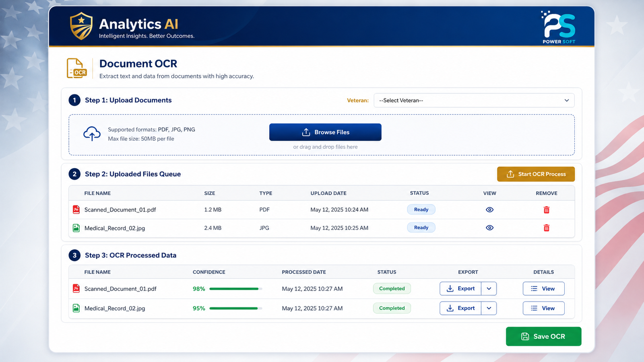Click the Browse Files button
This screenshot has width=644, height=362.
tap(325, 132)
